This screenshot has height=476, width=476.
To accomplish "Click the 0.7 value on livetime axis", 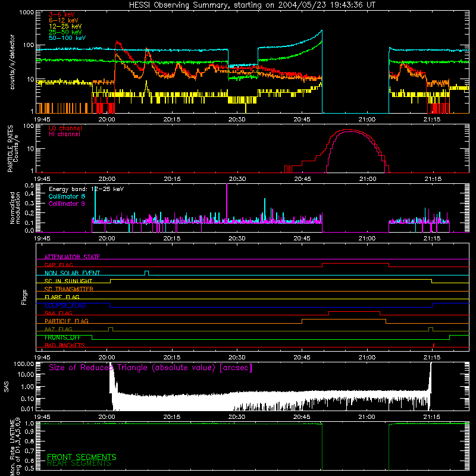I will (29, 451).
